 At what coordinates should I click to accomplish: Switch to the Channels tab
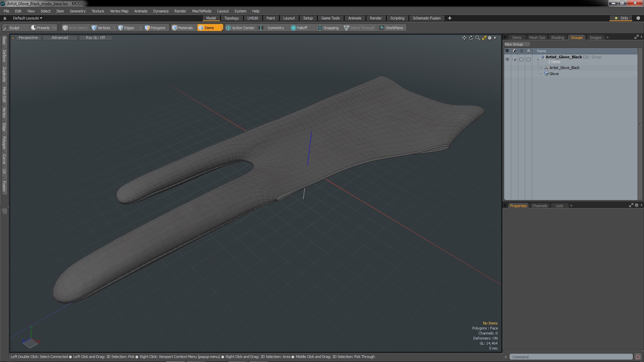tap(539, 206)
